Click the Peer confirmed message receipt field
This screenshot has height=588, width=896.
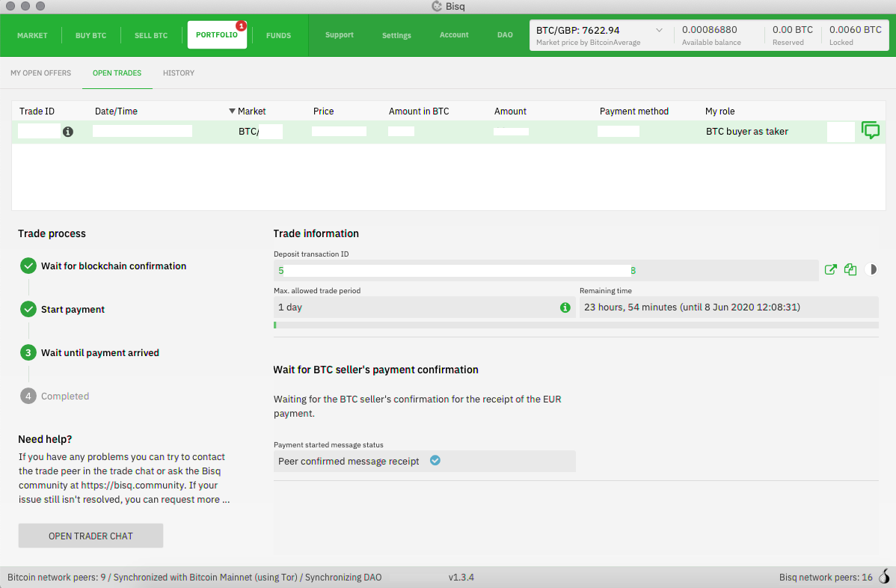coord(425,461)
